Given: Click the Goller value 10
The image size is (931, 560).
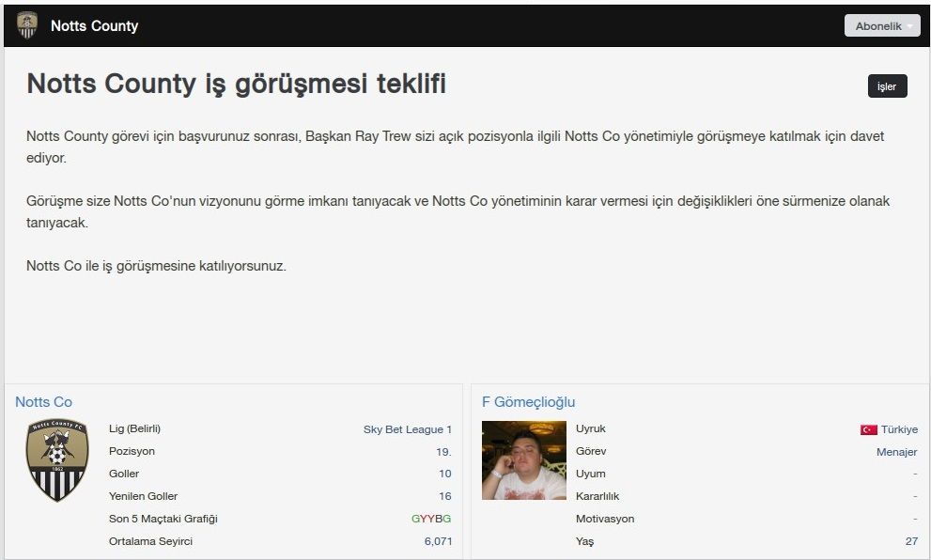Looking at the screenshot, I should coord(444,474).
